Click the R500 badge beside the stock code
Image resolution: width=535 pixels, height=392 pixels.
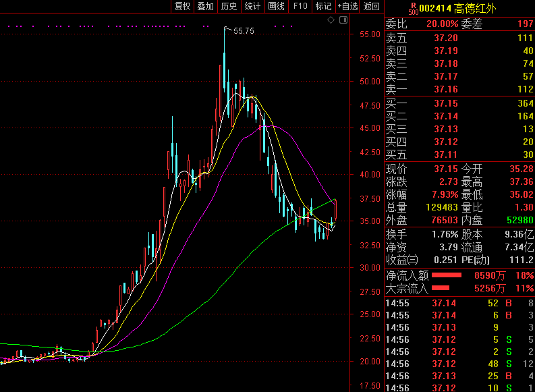[413, 8]
